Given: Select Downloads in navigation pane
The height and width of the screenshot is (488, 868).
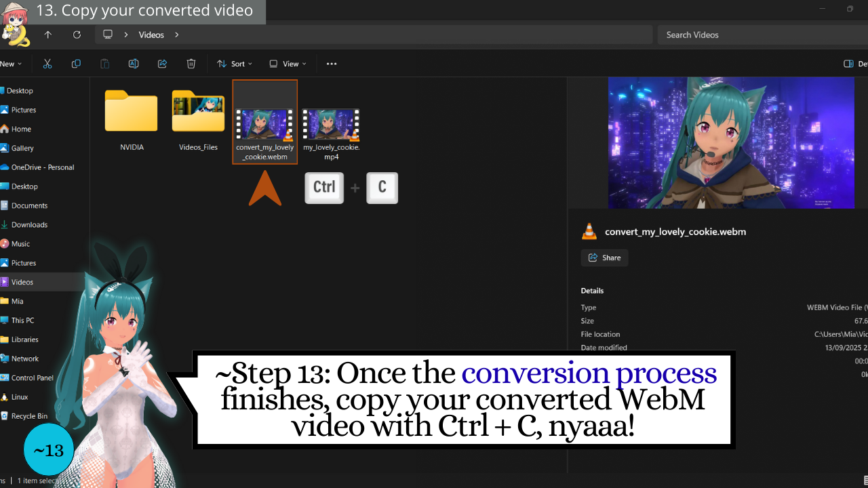Looking at the screenshot, I should pyautogui.click(x=29, y=224).
